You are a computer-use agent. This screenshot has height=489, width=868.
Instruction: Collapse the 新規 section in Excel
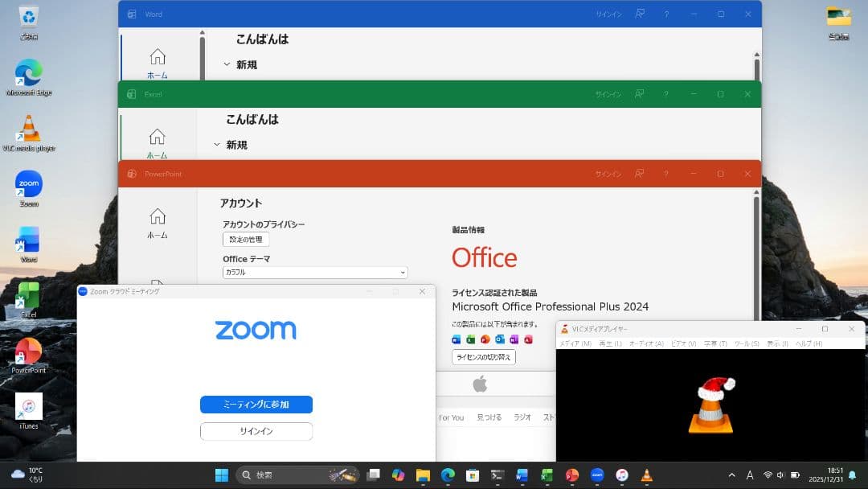tap(217, 145)
